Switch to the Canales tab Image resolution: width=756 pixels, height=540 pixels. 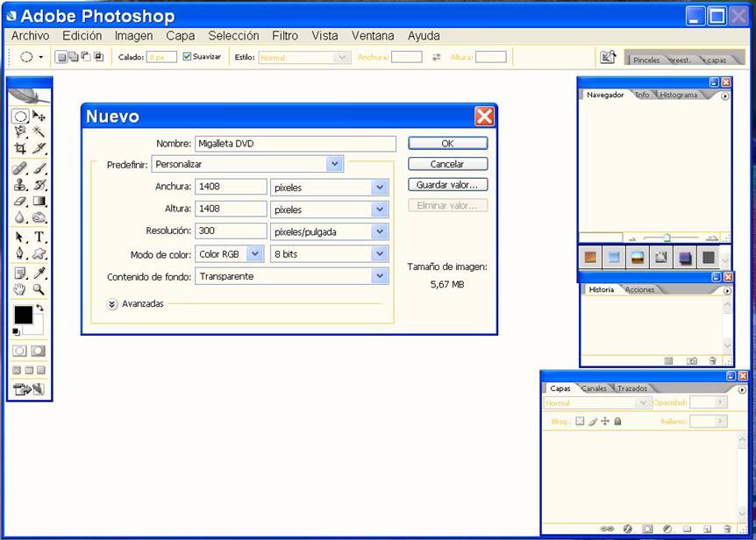pos(594,388)
